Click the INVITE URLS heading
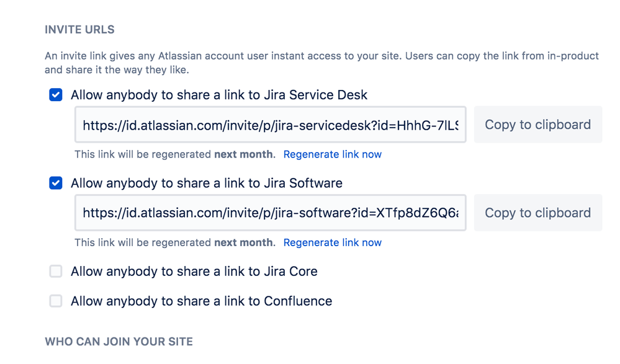 point(79,30)
